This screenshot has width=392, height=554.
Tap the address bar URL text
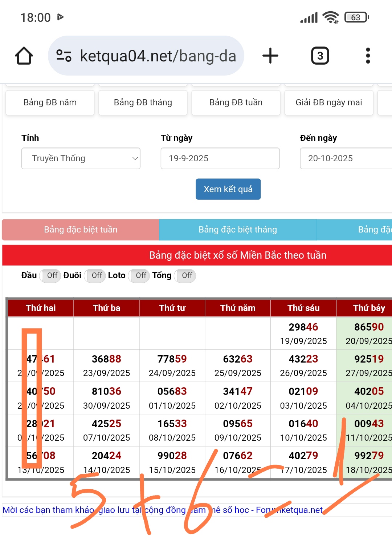pos(158,56)
